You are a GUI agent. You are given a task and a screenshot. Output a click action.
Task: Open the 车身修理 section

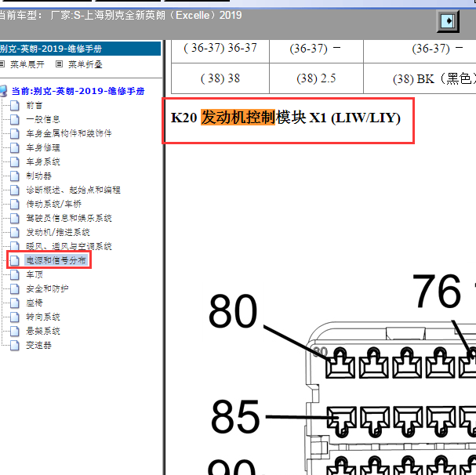[x=43, y=147]
